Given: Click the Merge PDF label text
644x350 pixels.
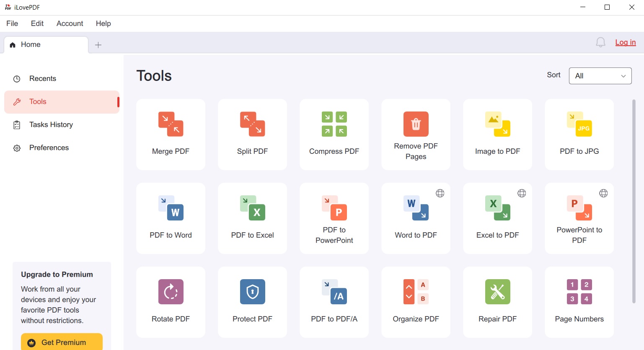Looking at the screenshot, I should (171, 151).
